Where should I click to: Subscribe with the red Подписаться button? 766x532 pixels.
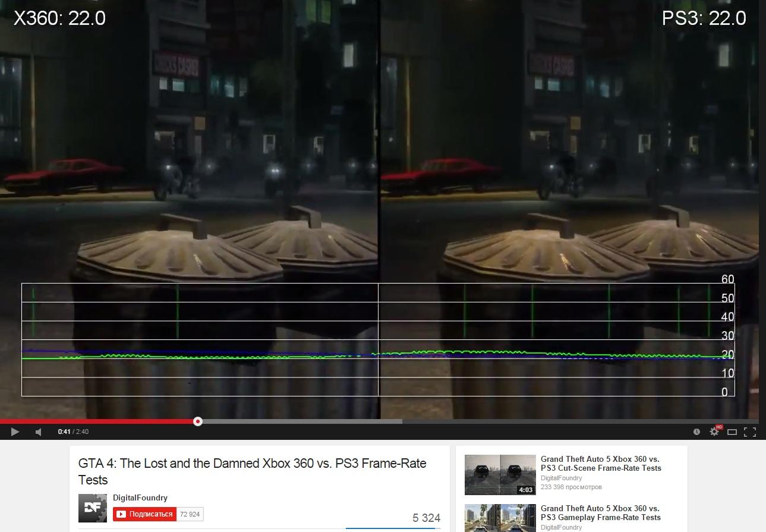pyautogui.click(x=145, y=514)
